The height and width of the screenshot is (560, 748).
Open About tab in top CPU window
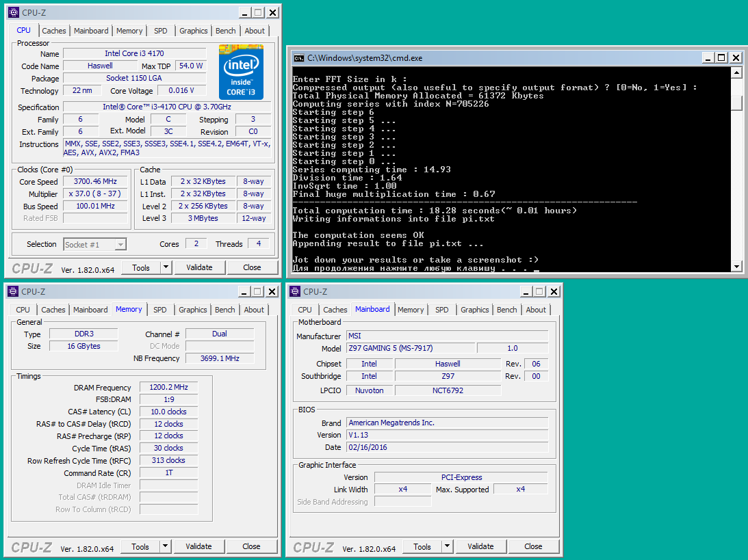[x=255, y=31]
